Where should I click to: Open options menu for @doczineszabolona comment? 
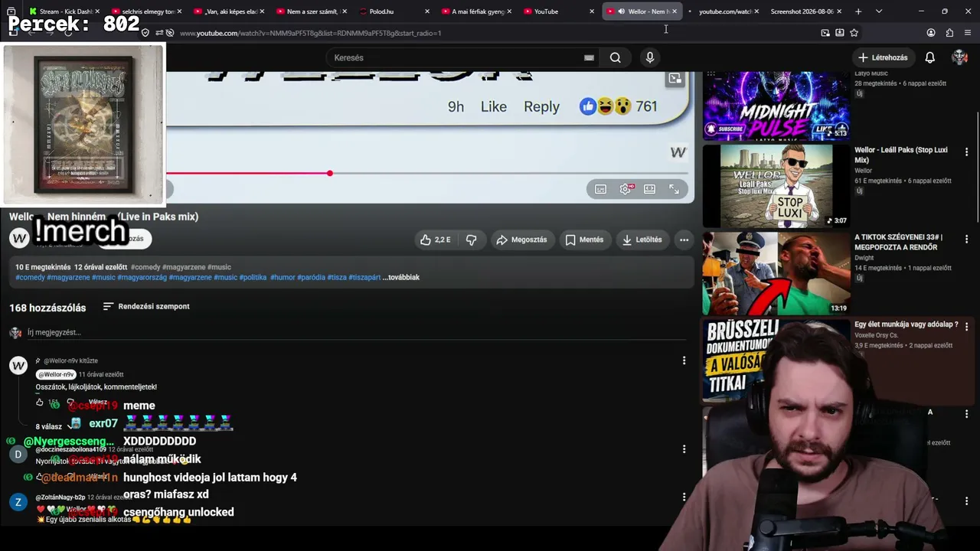(684, 449)
